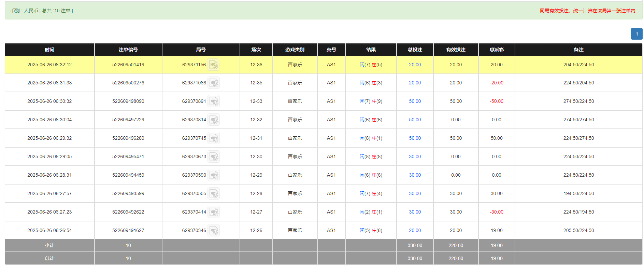Open video replay icon for round 629371156
The width and height of the screenshot is (644, 273).
(x=214, y=65)
